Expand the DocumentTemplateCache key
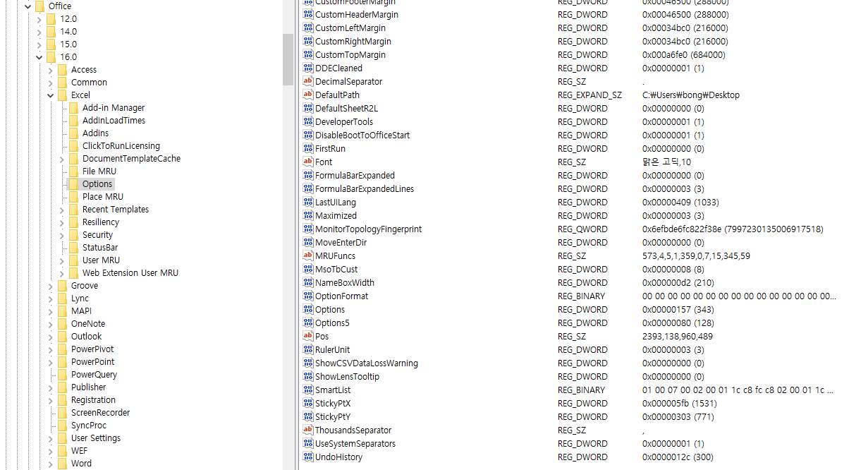868x470 pixels. point(61,159)
